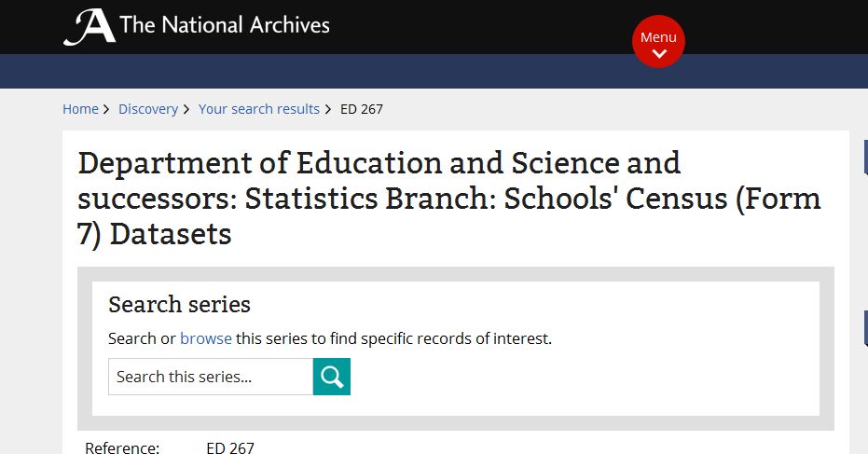Click the browse link for this series
868x454 pixels.
click(206, 338)
